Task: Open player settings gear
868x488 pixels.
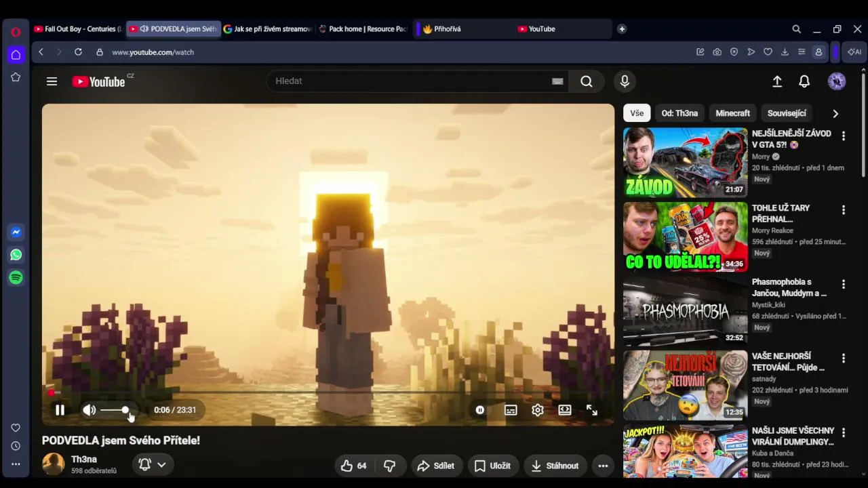Action: (538, 410)
